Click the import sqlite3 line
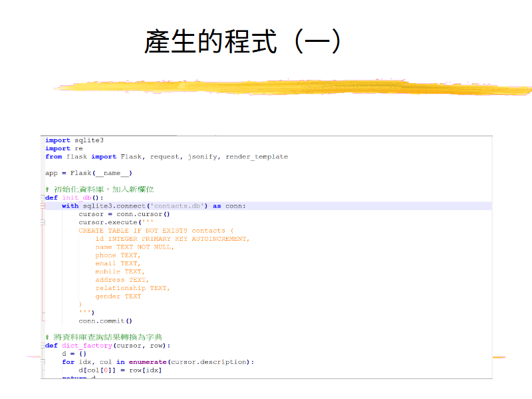The width and height of the screenshot is (532, 399). pos(74,140)
